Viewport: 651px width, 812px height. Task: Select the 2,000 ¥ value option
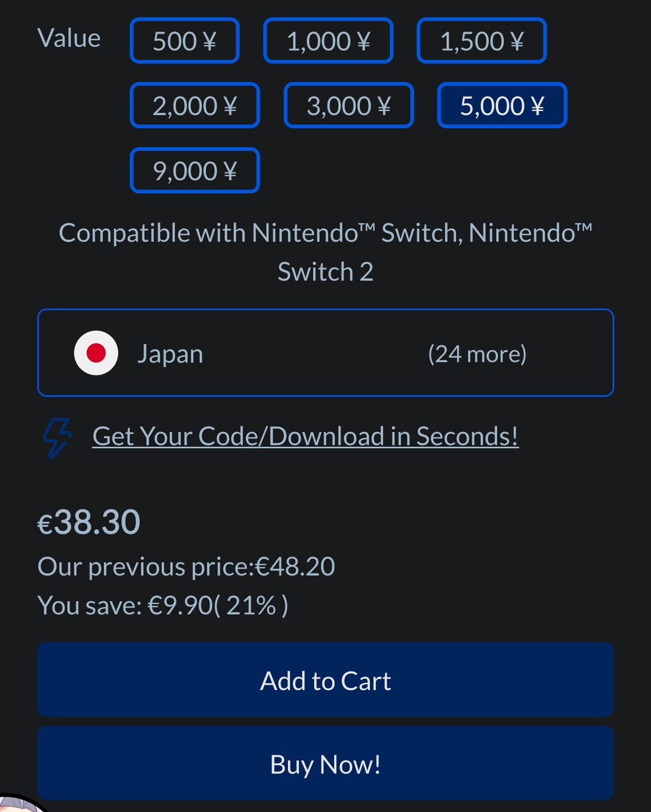[x=195, y=105]
